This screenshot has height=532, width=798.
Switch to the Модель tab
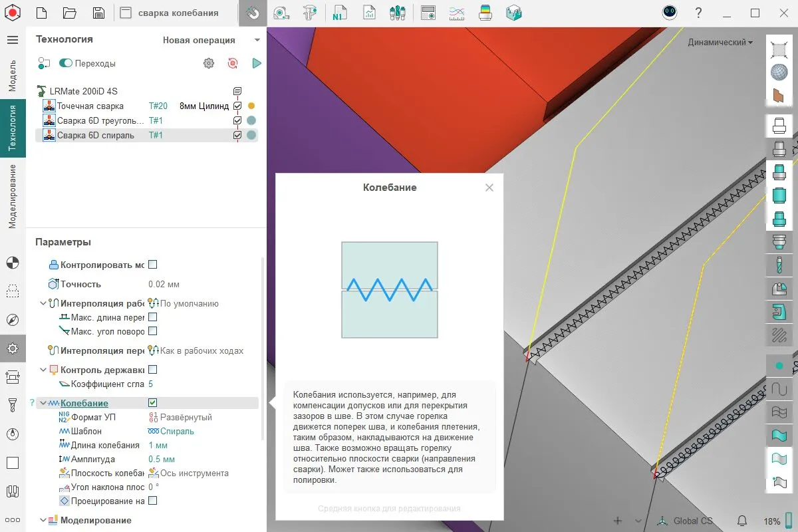click(x=12, y=75)
